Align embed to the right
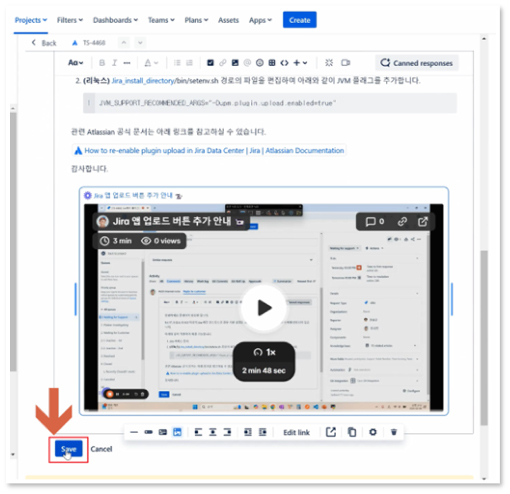This screenshot has height=494, width=510. point(227,432)
